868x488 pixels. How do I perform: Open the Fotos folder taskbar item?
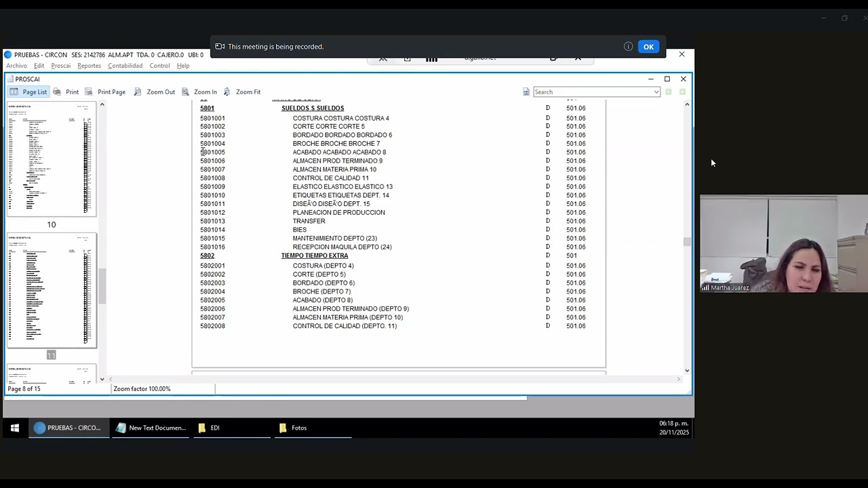click(x=313, y=428)
